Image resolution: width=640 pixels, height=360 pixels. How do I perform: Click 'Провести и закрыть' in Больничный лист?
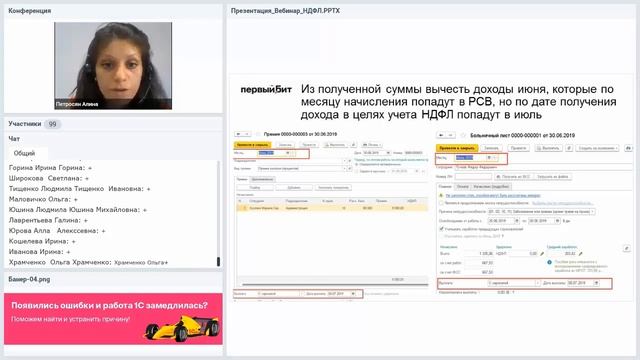pos(457,148)
